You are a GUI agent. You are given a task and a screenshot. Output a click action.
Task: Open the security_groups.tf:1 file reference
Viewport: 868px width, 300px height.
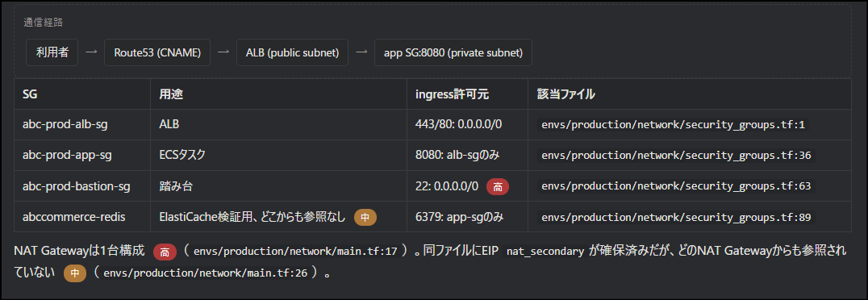click(673, 125)
